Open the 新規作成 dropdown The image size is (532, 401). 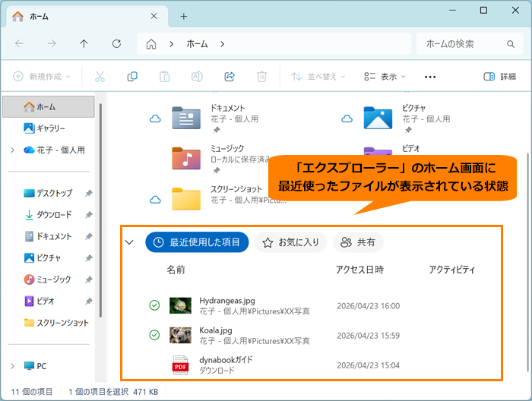pyautogui.click(x=41, y=77)
